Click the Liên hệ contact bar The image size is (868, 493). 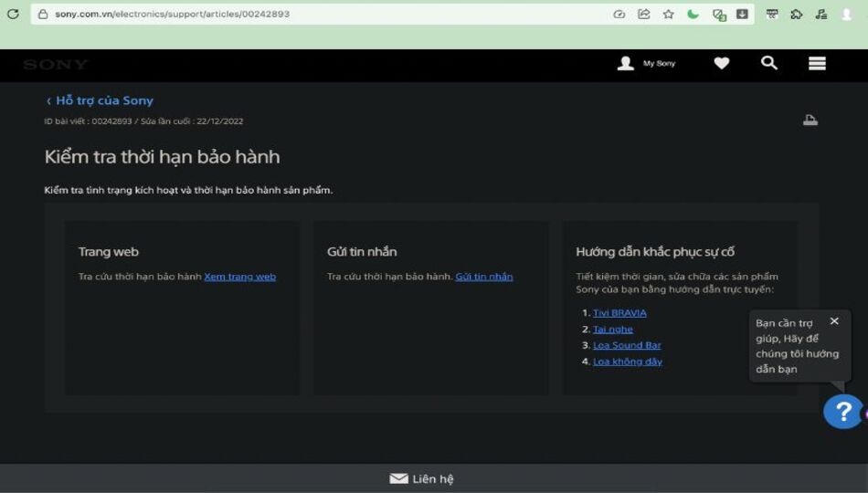434,478
